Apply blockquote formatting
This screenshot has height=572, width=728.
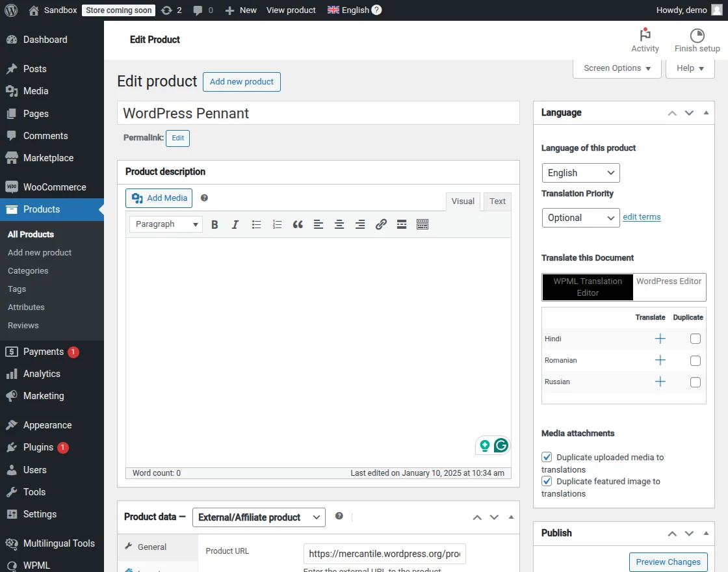[298, 225]
